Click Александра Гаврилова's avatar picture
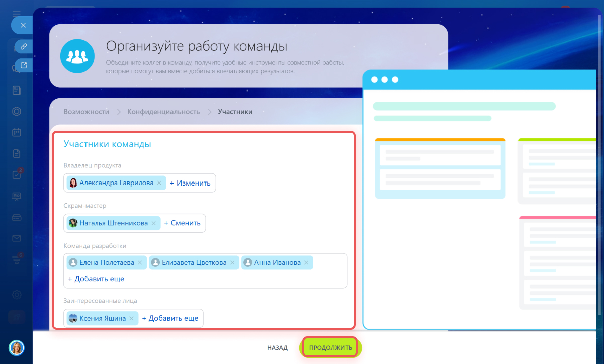604x364 pixels. click(73, 183)
